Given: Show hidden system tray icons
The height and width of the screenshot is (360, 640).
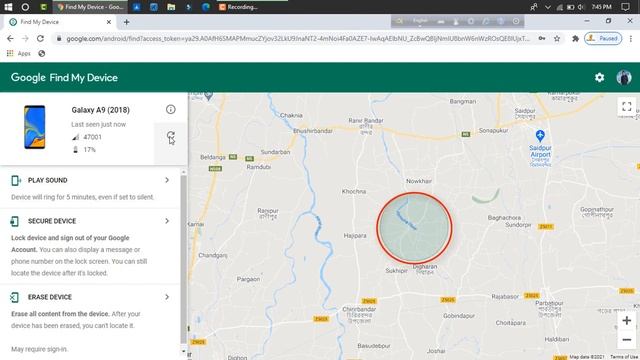Looking at the screenshot, I should pos(548,7).
